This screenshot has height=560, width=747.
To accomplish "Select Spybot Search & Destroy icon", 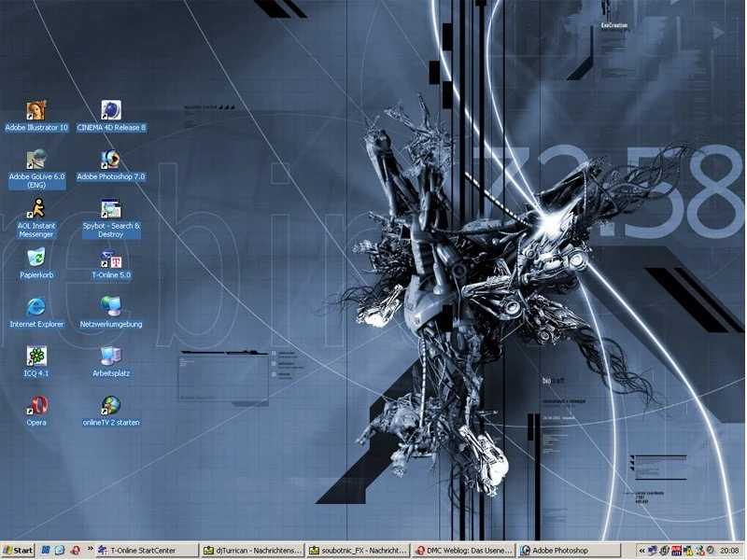I will 111,209.
